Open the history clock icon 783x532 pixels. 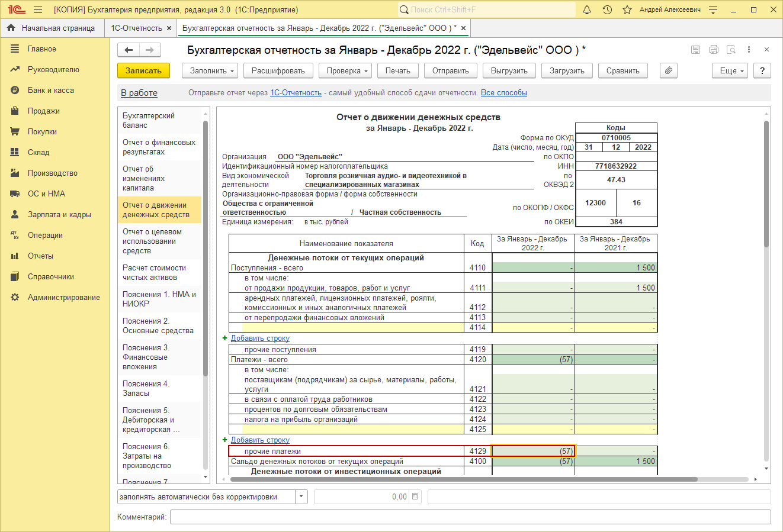point(607,10)
